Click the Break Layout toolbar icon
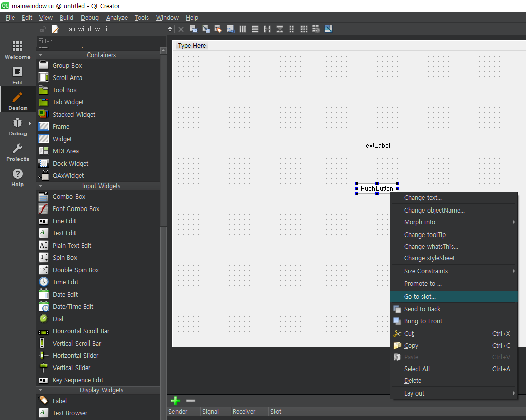 click(x=316, y=29)
